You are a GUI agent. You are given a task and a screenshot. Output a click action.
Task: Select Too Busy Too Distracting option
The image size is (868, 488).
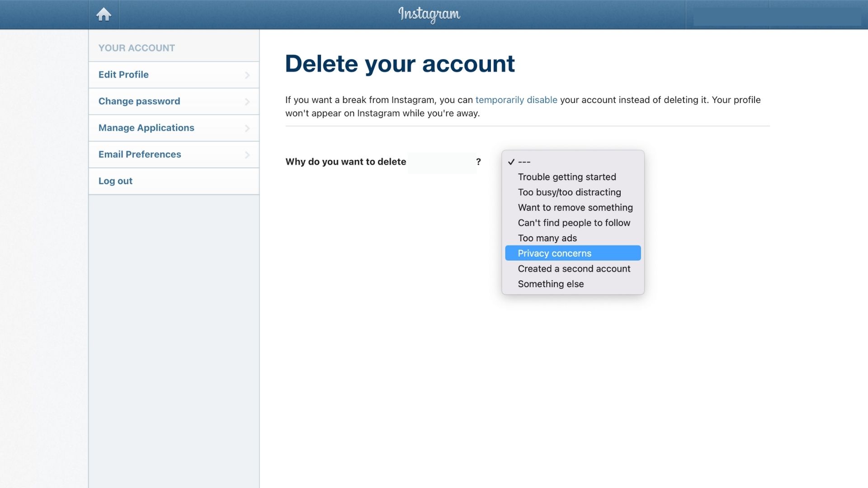(569, 192)
